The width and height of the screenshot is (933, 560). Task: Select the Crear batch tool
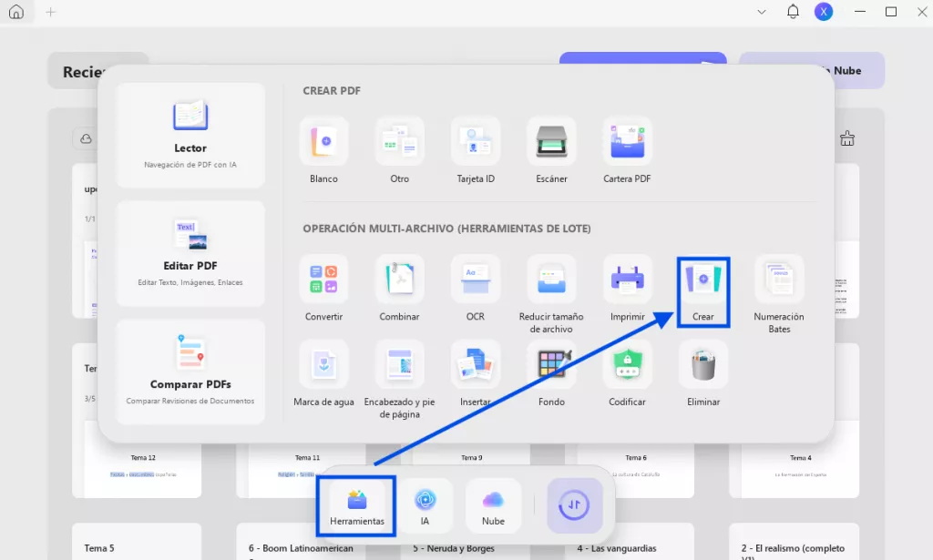click(x=703, y=292)
